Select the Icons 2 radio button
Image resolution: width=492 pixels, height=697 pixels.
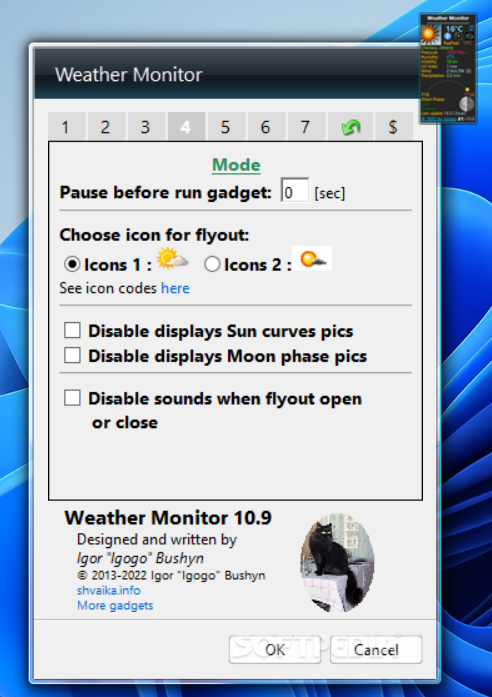click(x=212, y=264)
